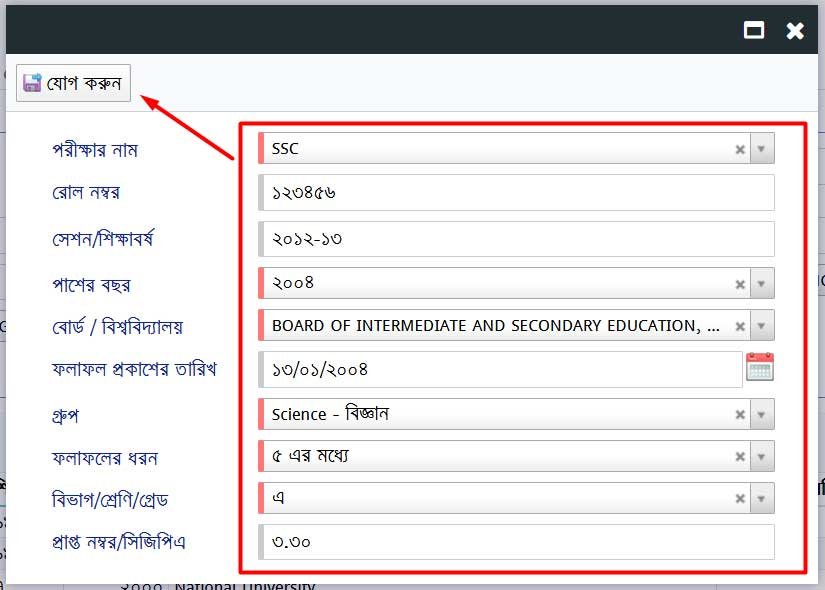Maximize the dialog window
This screenshot has height=590, width=825.
[x=754, y=30]
